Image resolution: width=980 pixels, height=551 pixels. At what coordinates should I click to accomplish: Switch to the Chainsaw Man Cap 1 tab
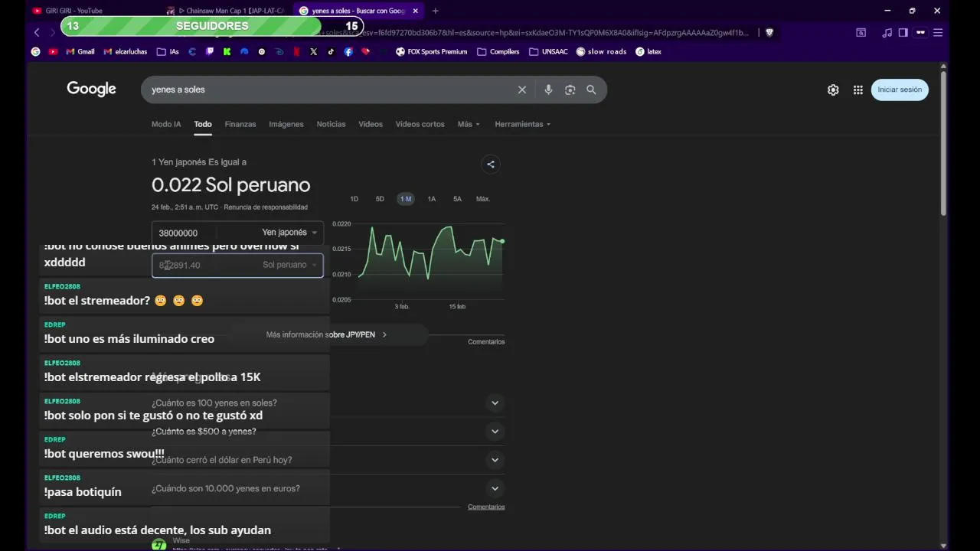tap(227, 11)
